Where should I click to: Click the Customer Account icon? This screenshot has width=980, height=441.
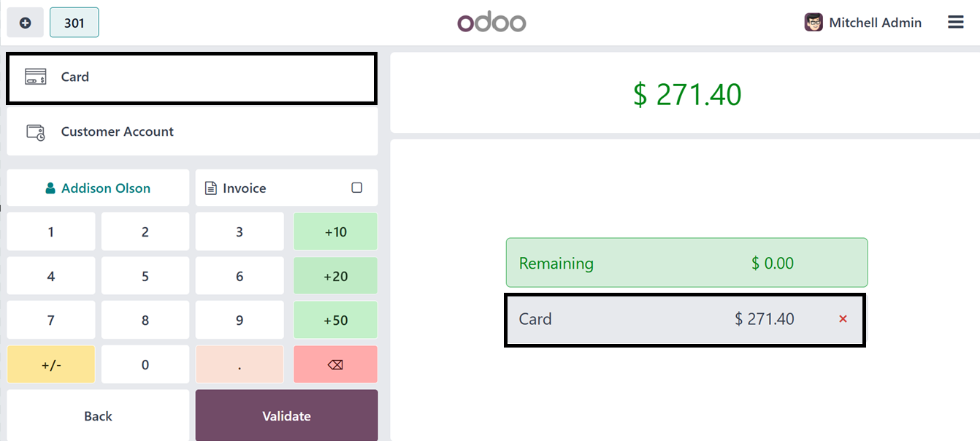point(35,132)
